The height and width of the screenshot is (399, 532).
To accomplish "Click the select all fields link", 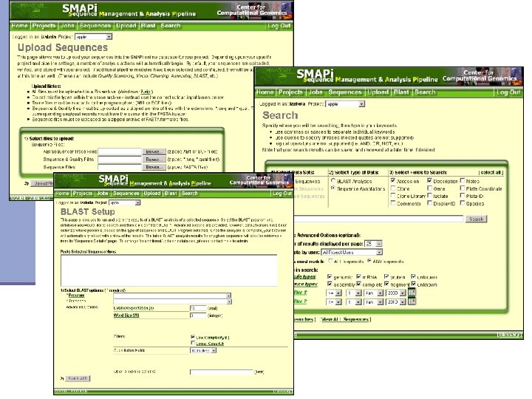I will pyautogui.click(x=491, y=172).
